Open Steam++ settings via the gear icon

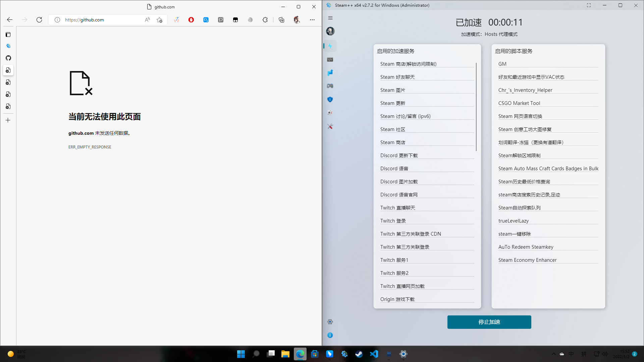(330, 322)
